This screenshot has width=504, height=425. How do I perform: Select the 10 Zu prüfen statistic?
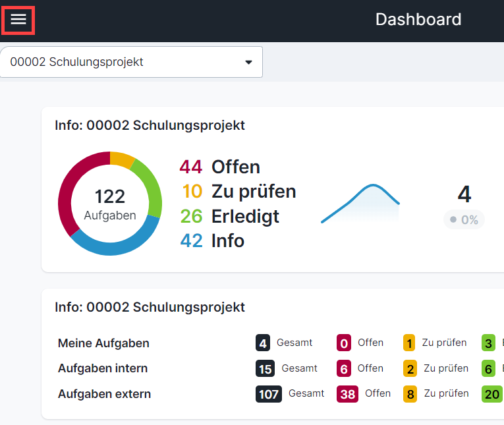pos(238,191)
